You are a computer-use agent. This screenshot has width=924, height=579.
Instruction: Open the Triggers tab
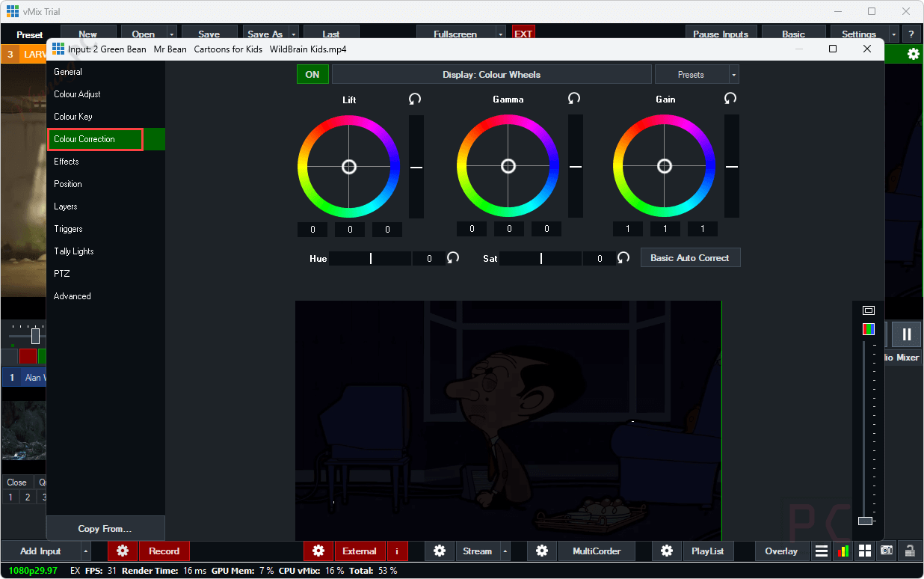click(105, 229)
